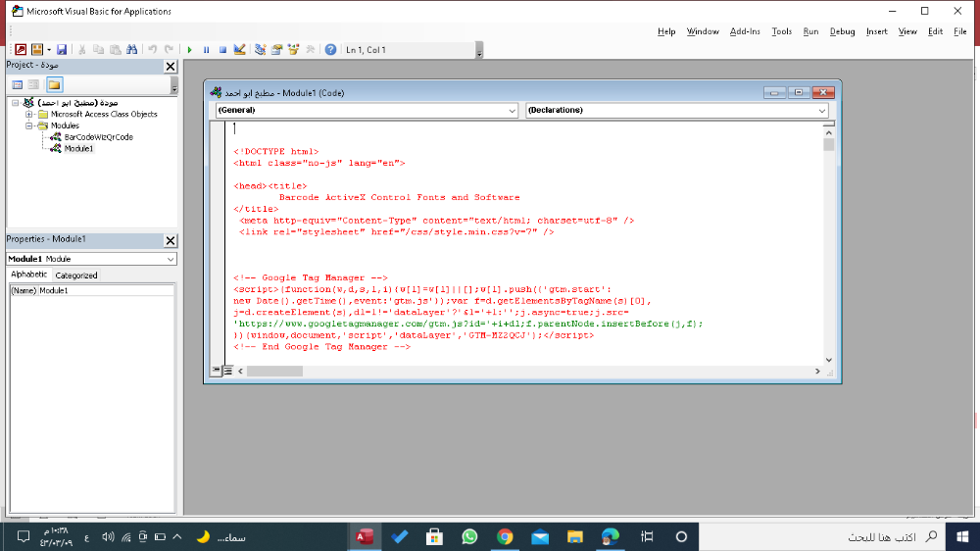Open the Run menu
This screenshot has width=980, height=551.
click(x=810, y=31)
